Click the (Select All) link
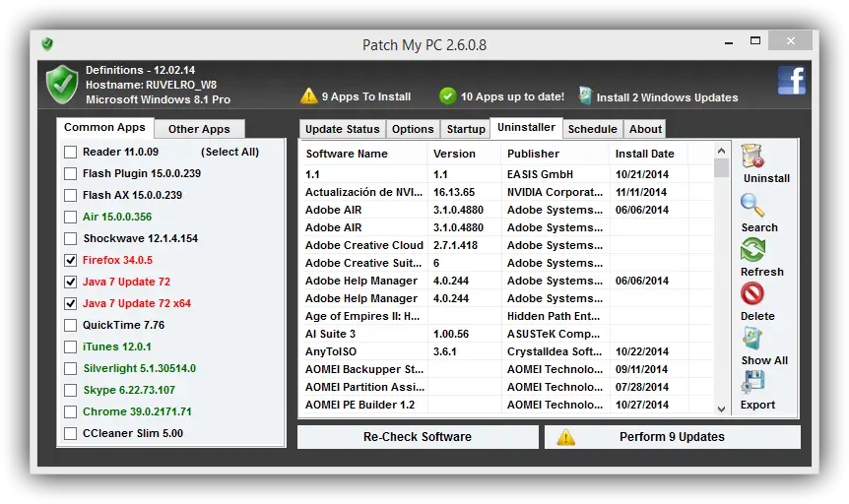Viewport: 849px width, 504px height. click(230, 153)
